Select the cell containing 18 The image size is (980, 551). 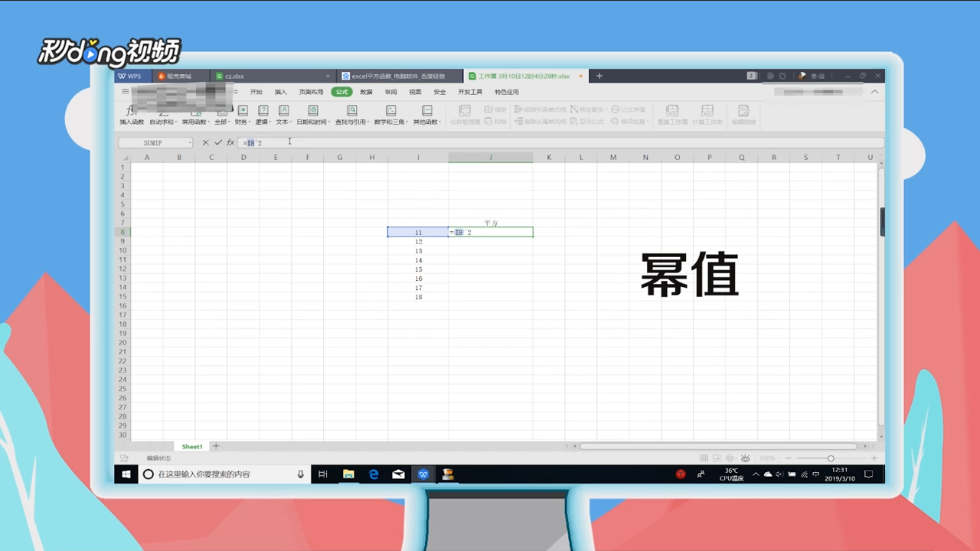[418, 297]
